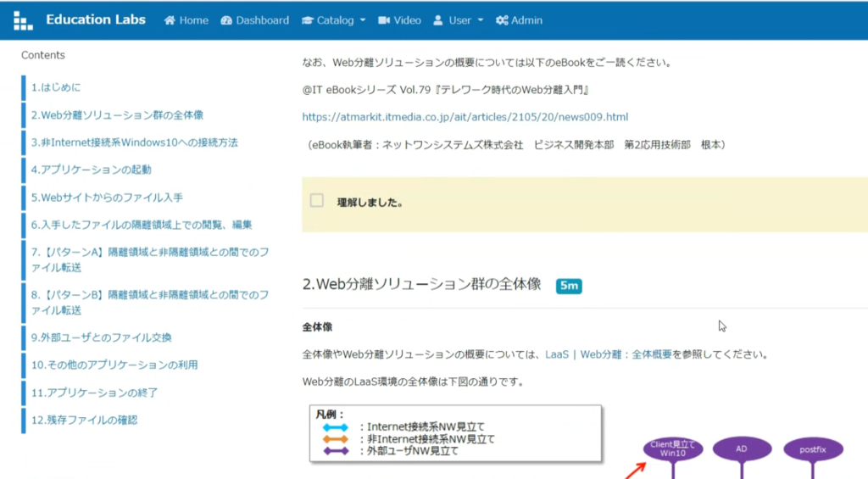Click the Dashboard gauge icon
Viewport: 868px width, 479px height.
226,20
